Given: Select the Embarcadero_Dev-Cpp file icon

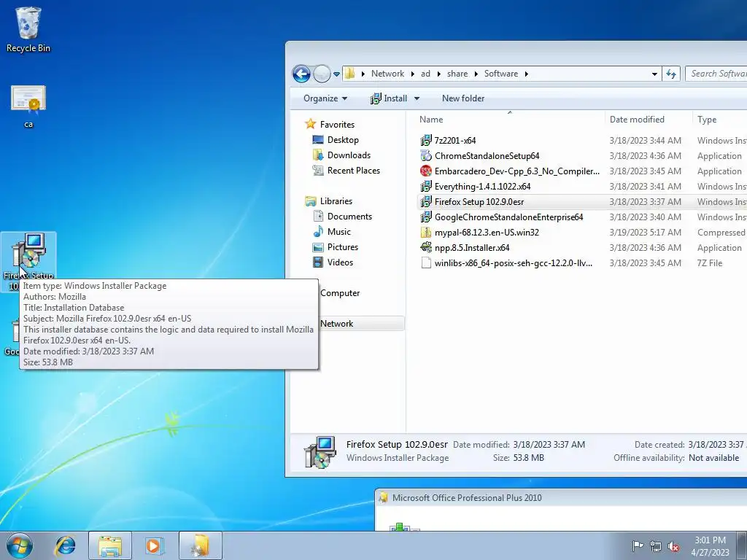Looking at the screenshot, I should click(425, 171).
